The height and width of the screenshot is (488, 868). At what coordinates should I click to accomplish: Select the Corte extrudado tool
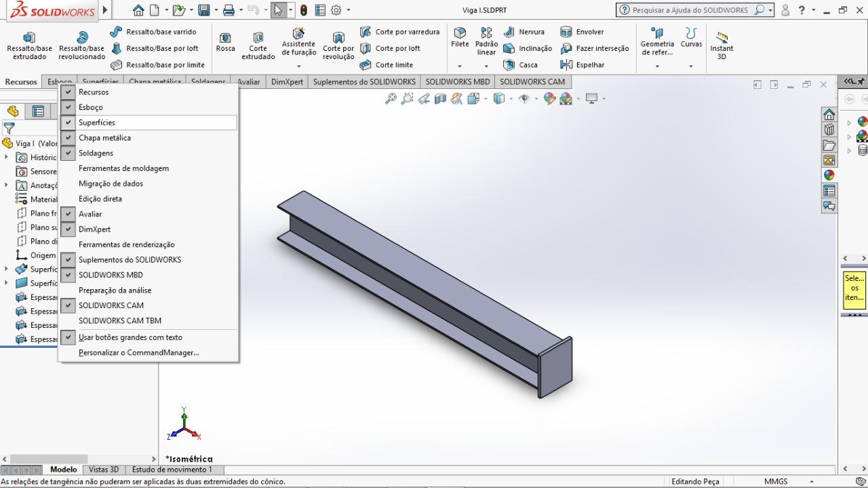[258, 45]
